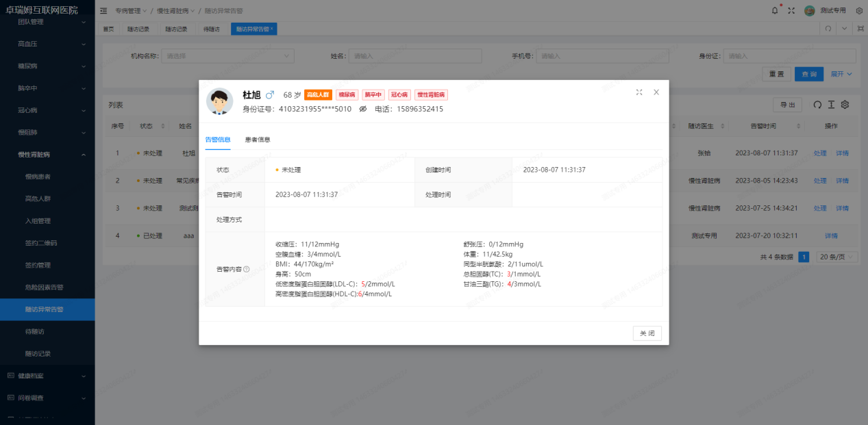Open the column settings gear above the list

(844, 105)
